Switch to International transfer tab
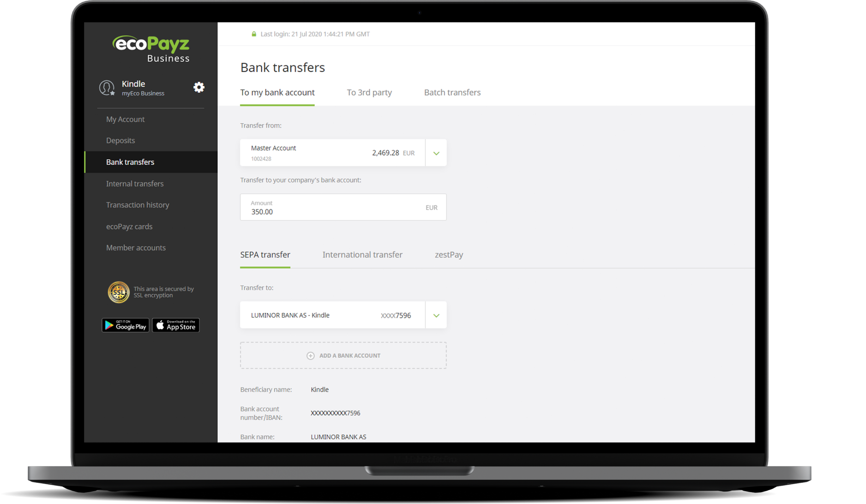 362,255
